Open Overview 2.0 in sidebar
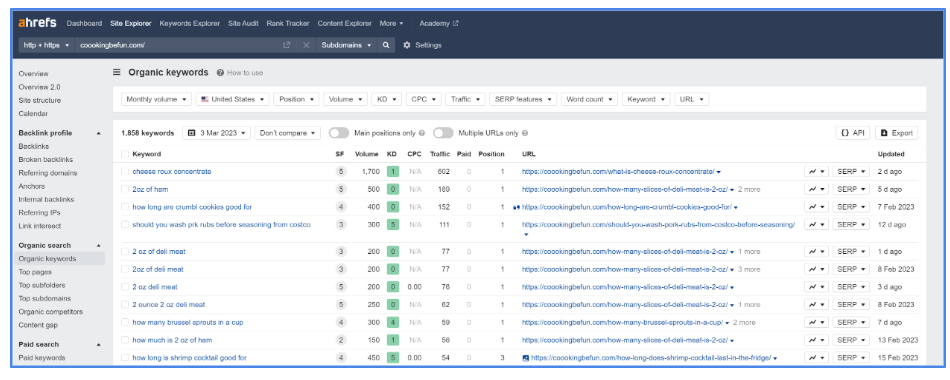Viewport: 950px width, 380px height. pyautogui.click(x=39, y=87)
